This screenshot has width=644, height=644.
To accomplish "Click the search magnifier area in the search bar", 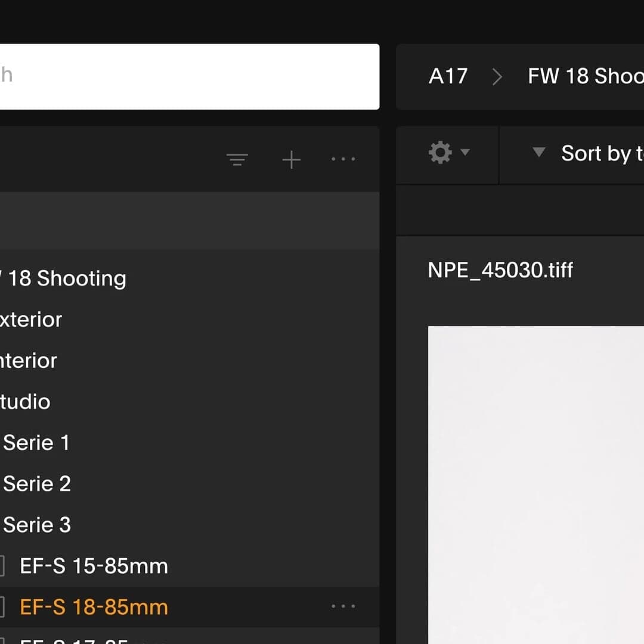I will [x=7, y=75].
